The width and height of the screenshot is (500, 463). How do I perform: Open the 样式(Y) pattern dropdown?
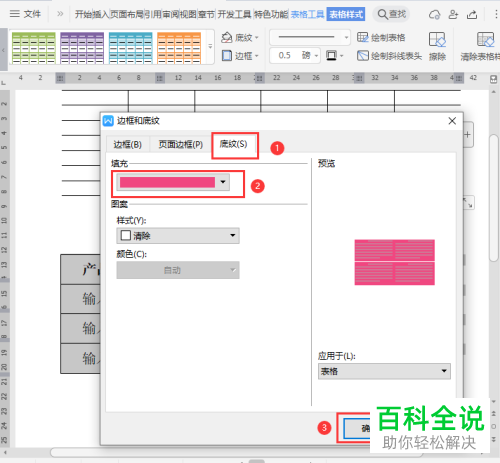pyautogui.click(x=178, y=236)
